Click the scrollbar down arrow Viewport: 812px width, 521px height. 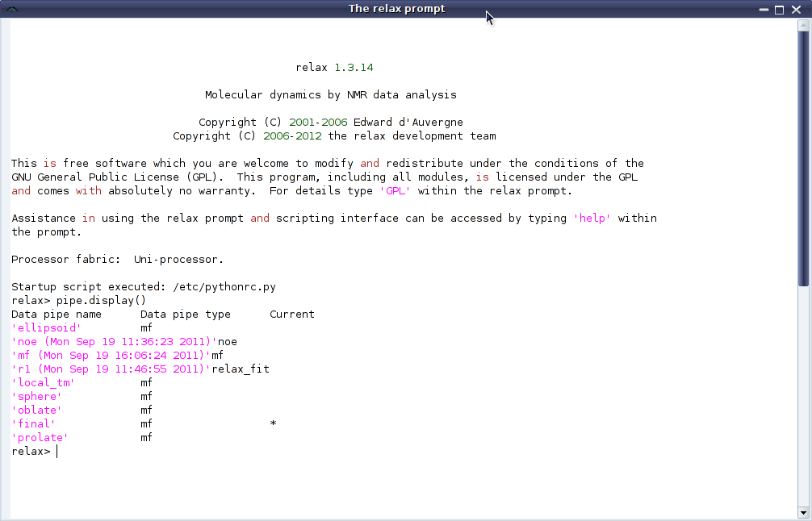point(803,513)
